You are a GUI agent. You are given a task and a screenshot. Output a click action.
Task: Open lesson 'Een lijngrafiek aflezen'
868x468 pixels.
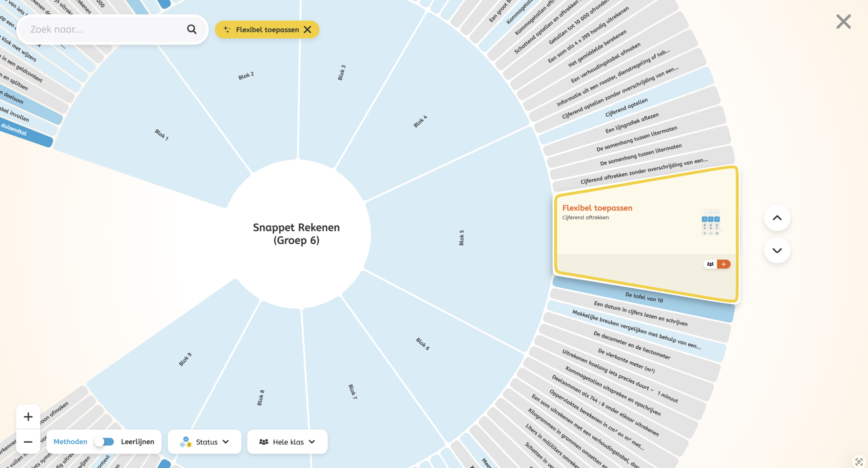pos(632,123)
